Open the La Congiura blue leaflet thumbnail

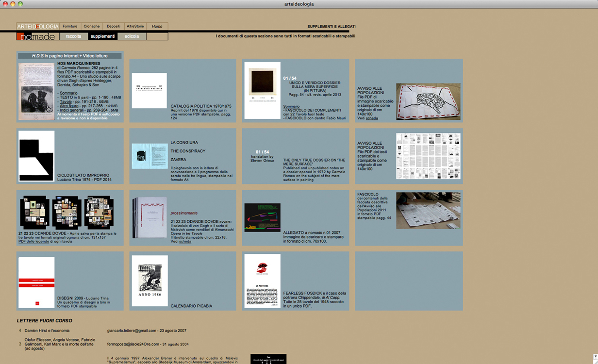tap(149, 156)
